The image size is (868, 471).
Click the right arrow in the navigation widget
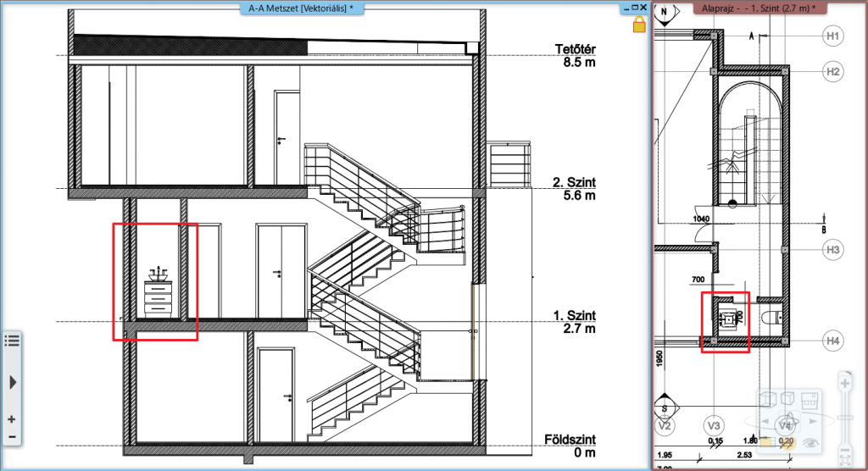(x=813, y=421)
